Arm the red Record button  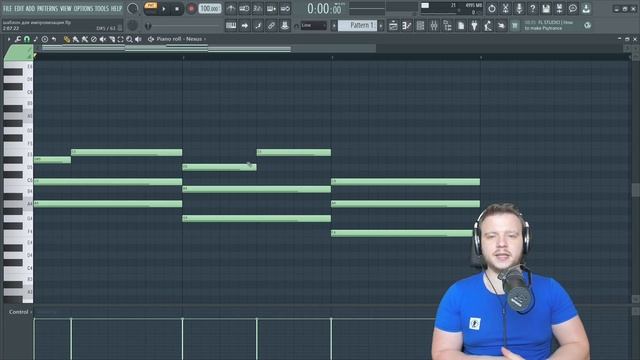pyautogui.click(x=191, y=9)
